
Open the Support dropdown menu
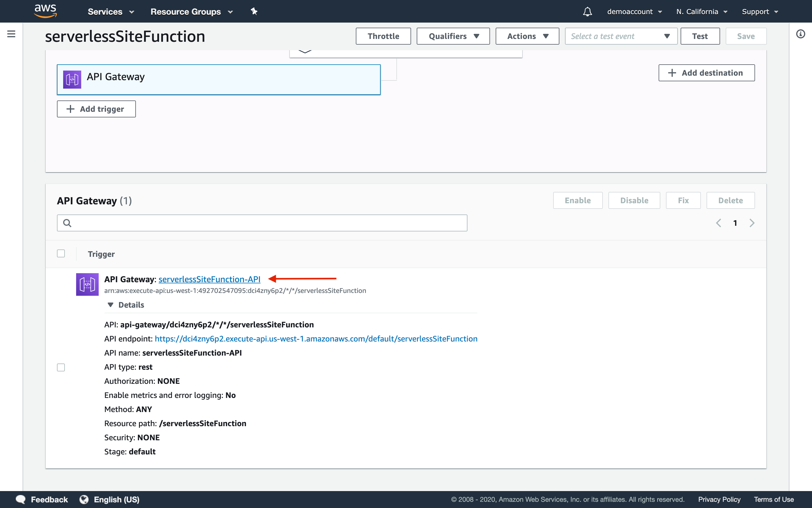point(760,12)
